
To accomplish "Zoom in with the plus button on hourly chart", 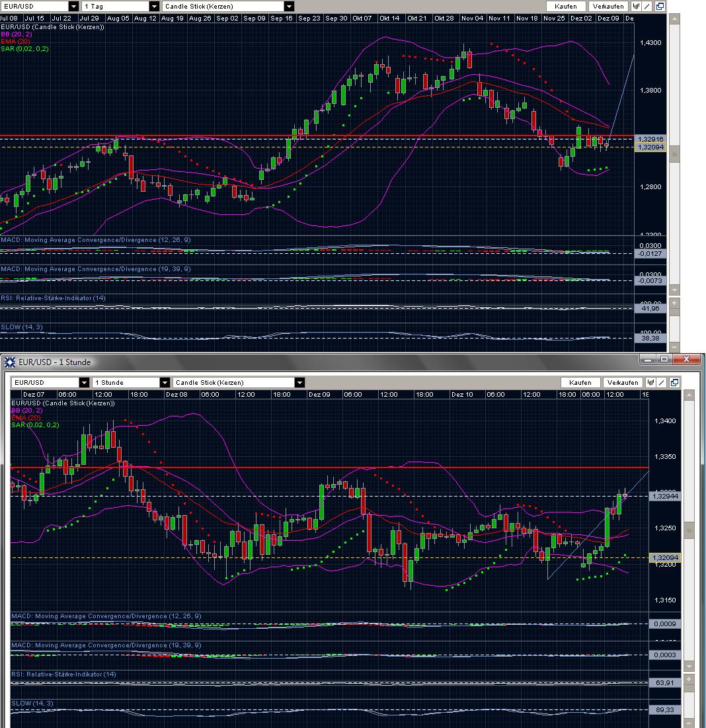I will pos(689,680).
